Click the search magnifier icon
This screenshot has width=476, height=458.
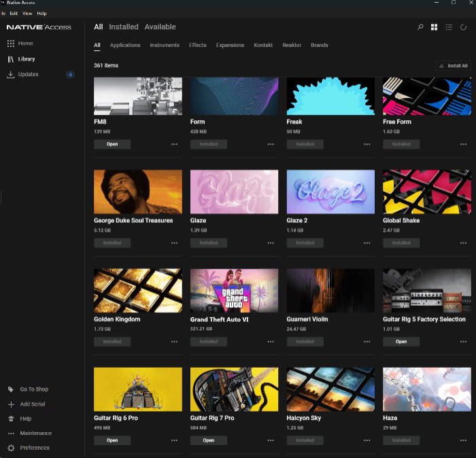click(x=420, y=27)
